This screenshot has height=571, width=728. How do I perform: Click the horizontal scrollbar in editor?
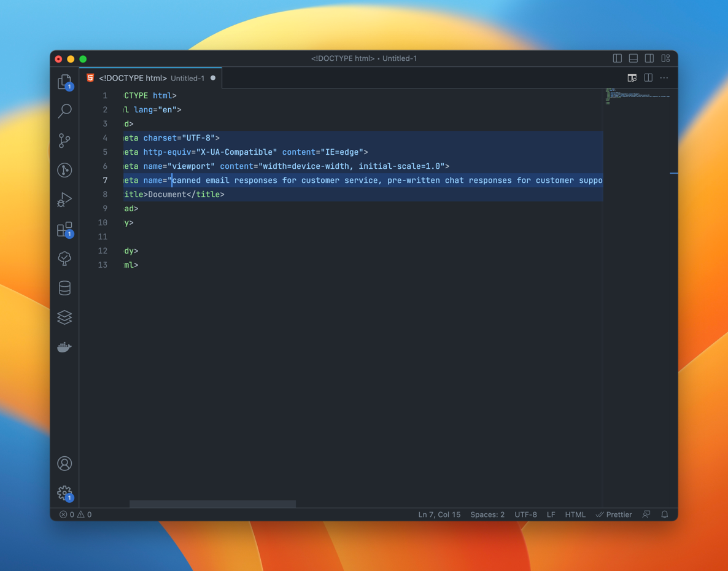tap(212, 504)
